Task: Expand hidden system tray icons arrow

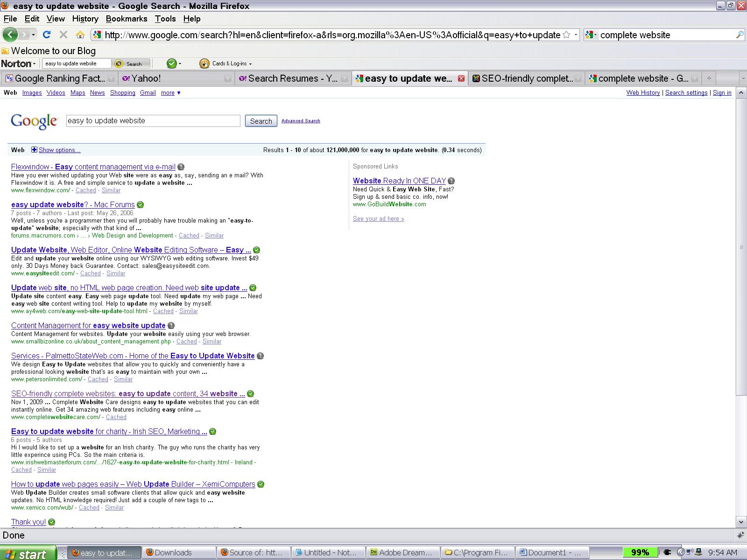Action: (x=681, y=553)
